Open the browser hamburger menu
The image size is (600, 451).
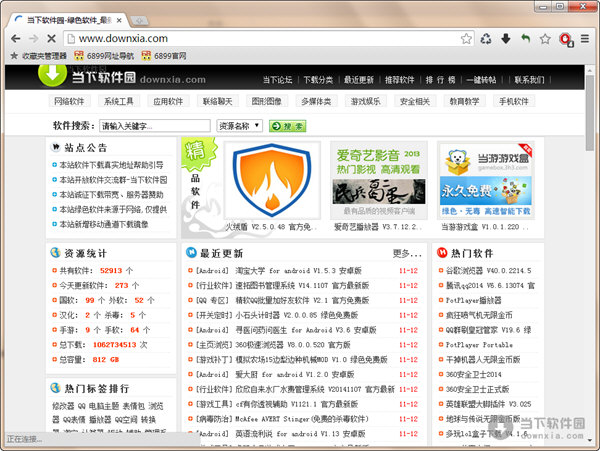tap(585, 39)
